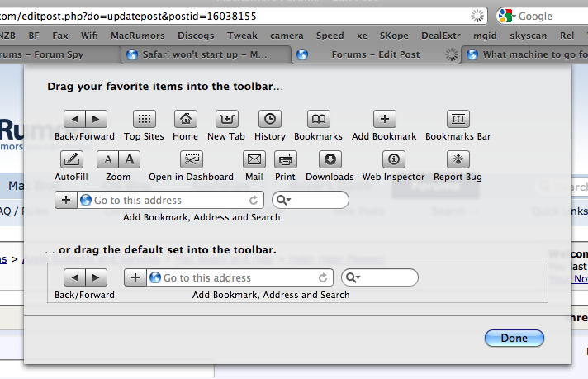Click the Bookmarks open-book icon

click(x=319, y=119)
